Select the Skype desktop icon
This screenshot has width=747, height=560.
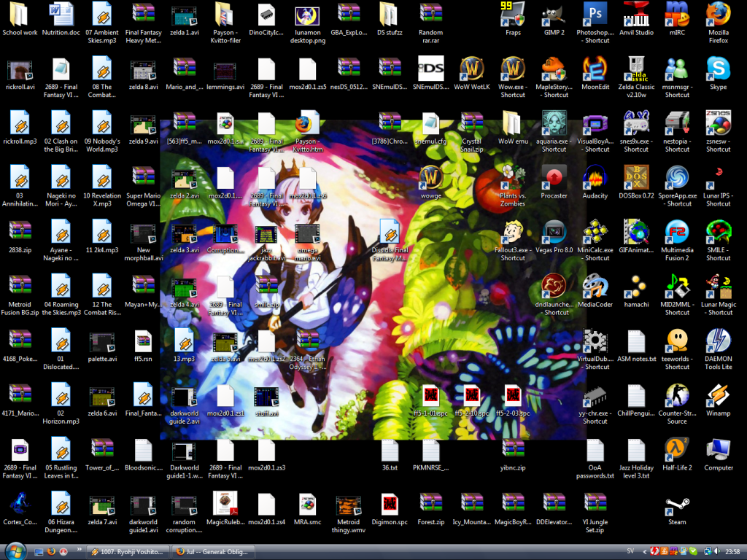pyautogui.click(x=718, y=69)
